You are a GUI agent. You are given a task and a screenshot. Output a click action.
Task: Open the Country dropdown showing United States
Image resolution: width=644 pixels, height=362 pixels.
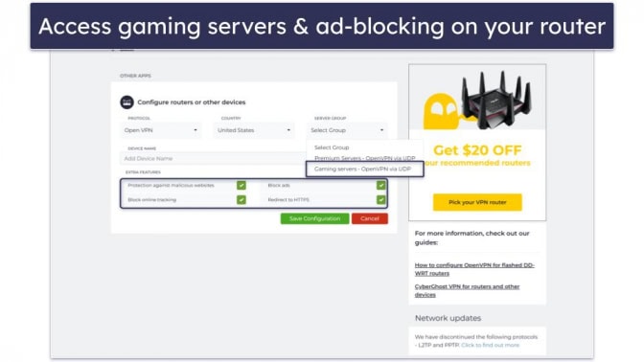254,130
